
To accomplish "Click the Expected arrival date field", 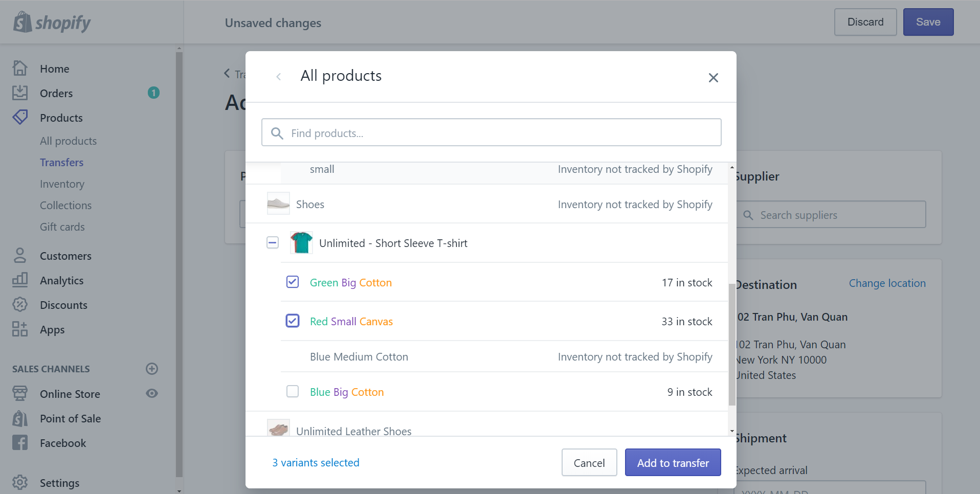I will 830,487.
